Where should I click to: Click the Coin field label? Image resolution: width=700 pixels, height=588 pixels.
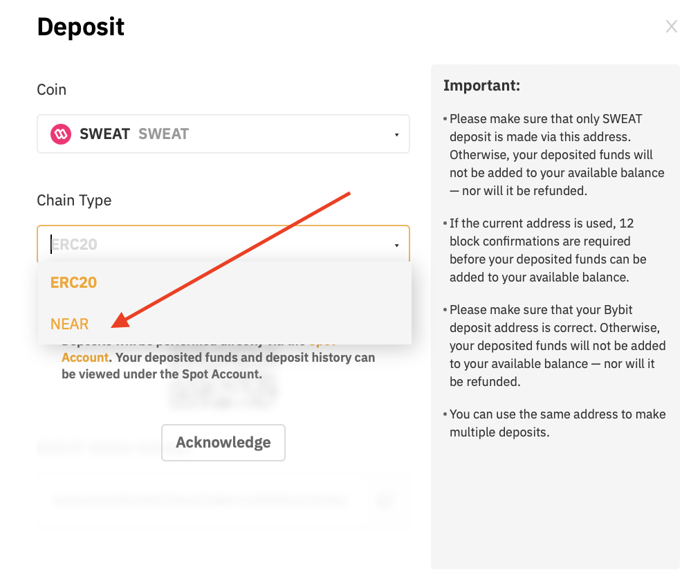[51, 90]
